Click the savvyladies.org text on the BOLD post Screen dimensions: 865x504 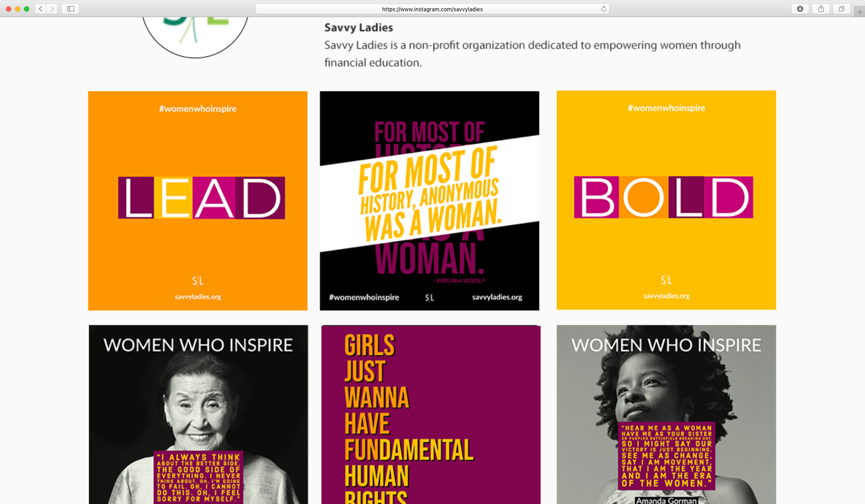(x=666, y=296)
